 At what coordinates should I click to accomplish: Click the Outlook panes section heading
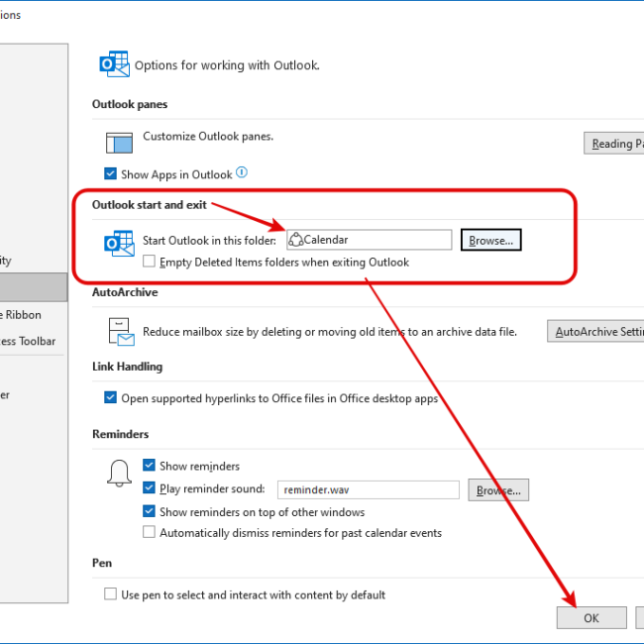point(130,104)
